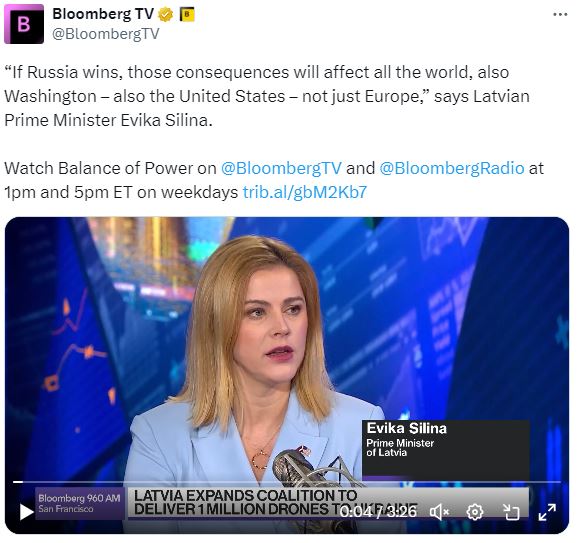
Task: Click the Bloomberg TV display name
Action: [x=103, y=14]
